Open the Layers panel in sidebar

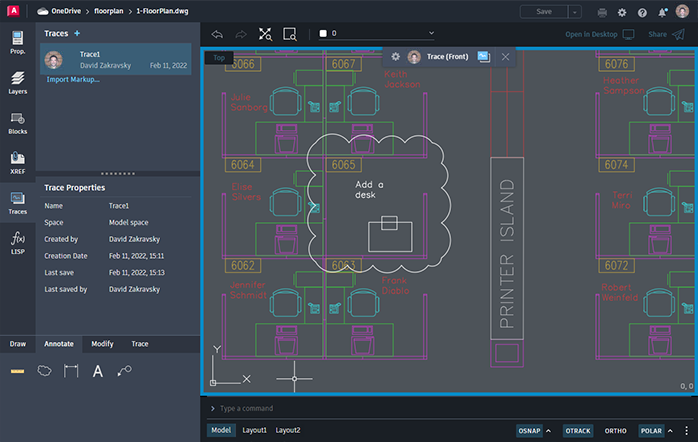tap(18, 81)
